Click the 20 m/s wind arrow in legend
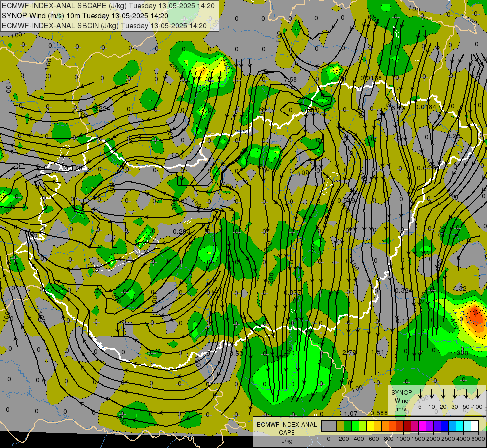This screenshot has height=448, width=487. point(443,393)
